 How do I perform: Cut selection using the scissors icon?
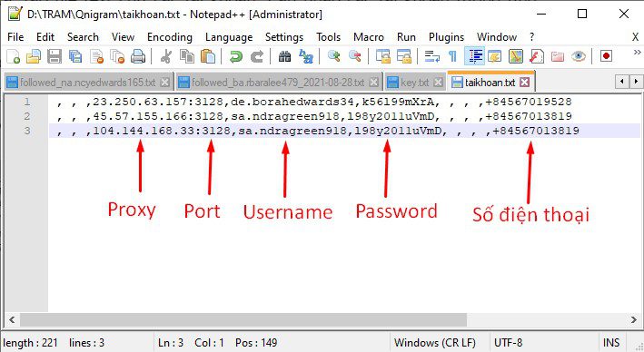[166, 56]
